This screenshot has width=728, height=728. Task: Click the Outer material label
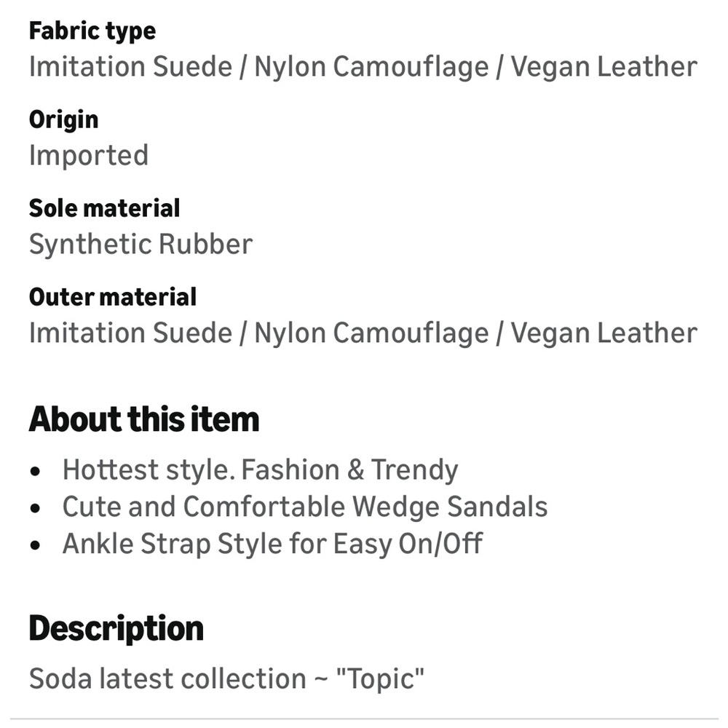click(113, 297)
